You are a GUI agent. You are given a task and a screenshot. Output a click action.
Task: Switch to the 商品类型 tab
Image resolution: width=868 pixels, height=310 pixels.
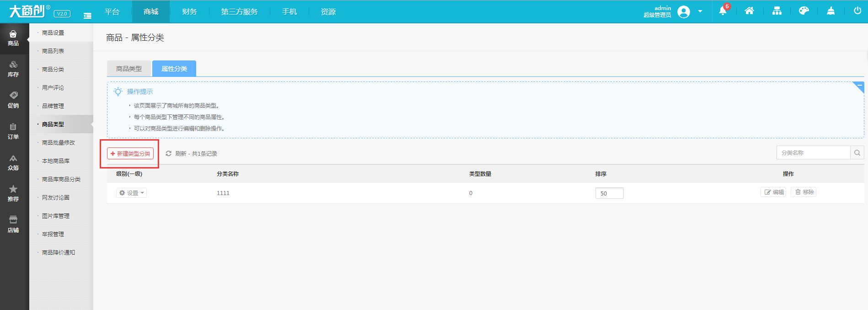coord(129,69)
